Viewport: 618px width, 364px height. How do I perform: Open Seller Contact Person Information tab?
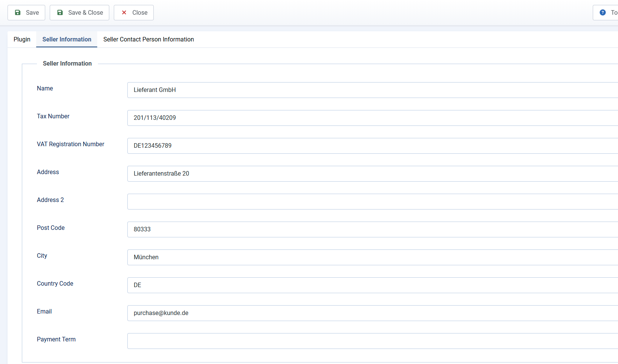[x=148, y=39]
